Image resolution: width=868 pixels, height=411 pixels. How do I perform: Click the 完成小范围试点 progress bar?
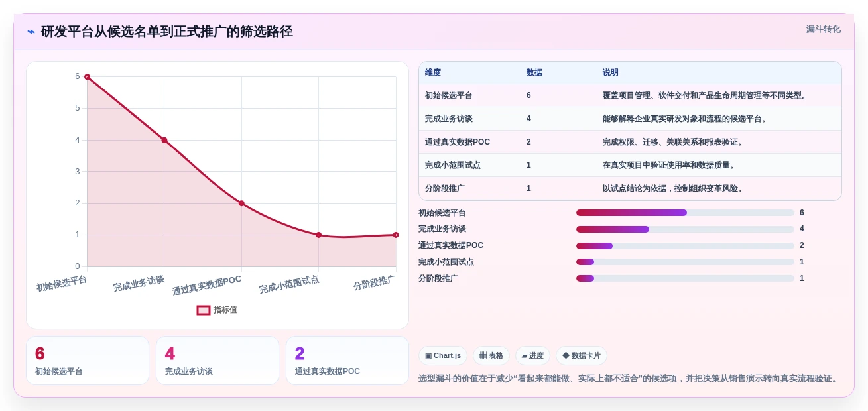tap(685, 262)
